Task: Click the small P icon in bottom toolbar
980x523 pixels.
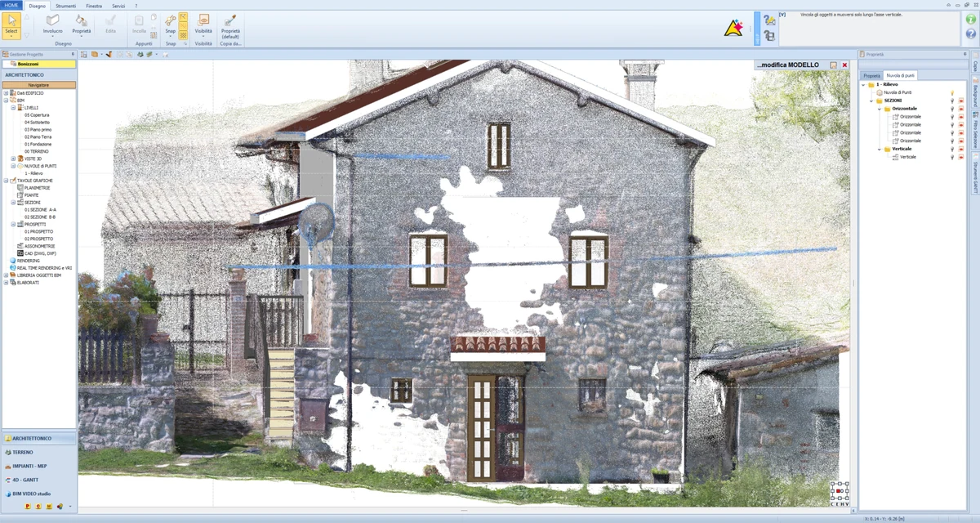Action: 28,507
